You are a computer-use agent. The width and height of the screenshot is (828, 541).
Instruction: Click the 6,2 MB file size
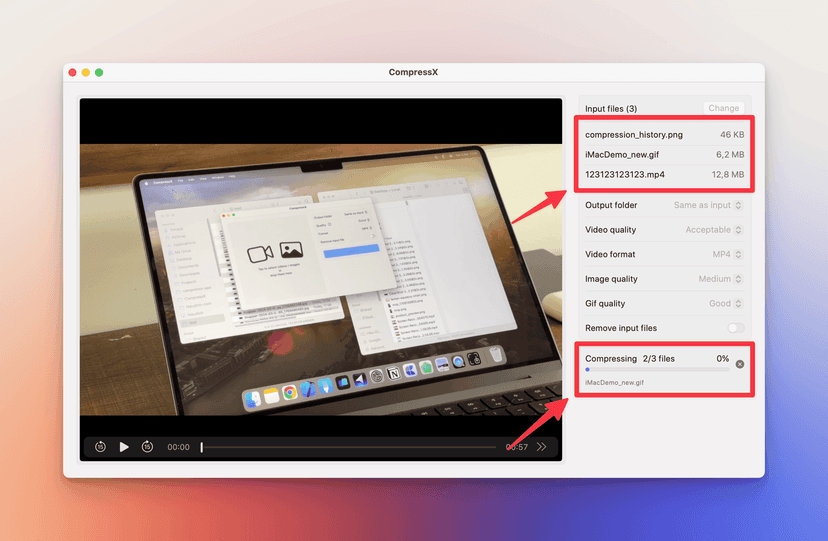tap(730, 155)
